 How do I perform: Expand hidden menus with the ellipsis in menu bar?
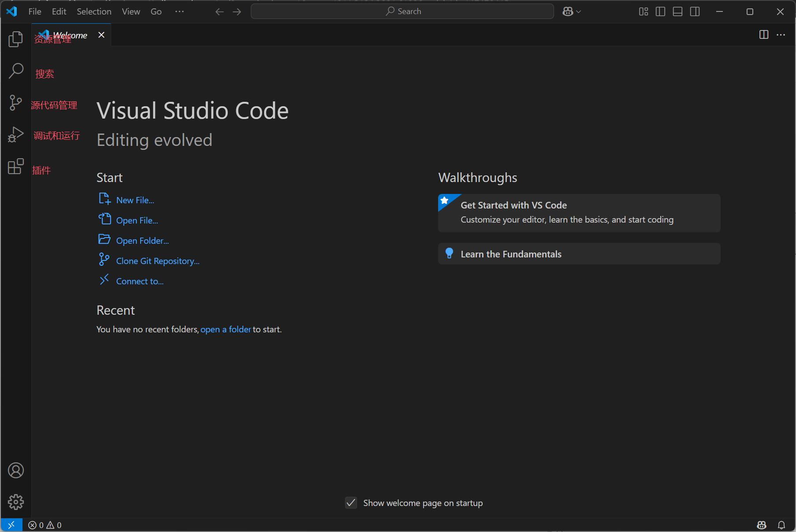coord(179,11)
